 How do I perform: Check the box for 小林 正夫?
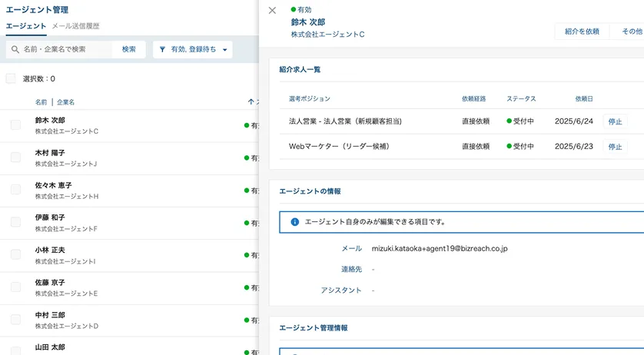coord(15,255)
